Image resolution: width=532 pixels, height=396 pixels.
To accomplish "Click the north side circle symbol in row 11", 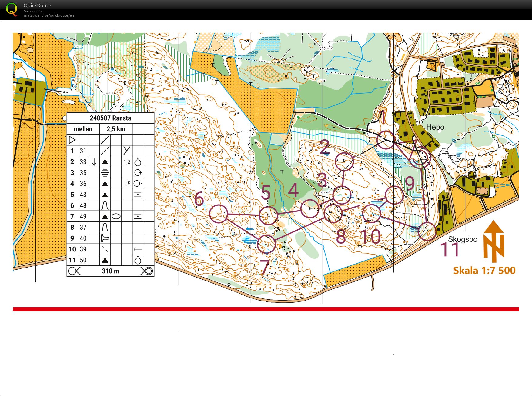I will tap(138, 260).
